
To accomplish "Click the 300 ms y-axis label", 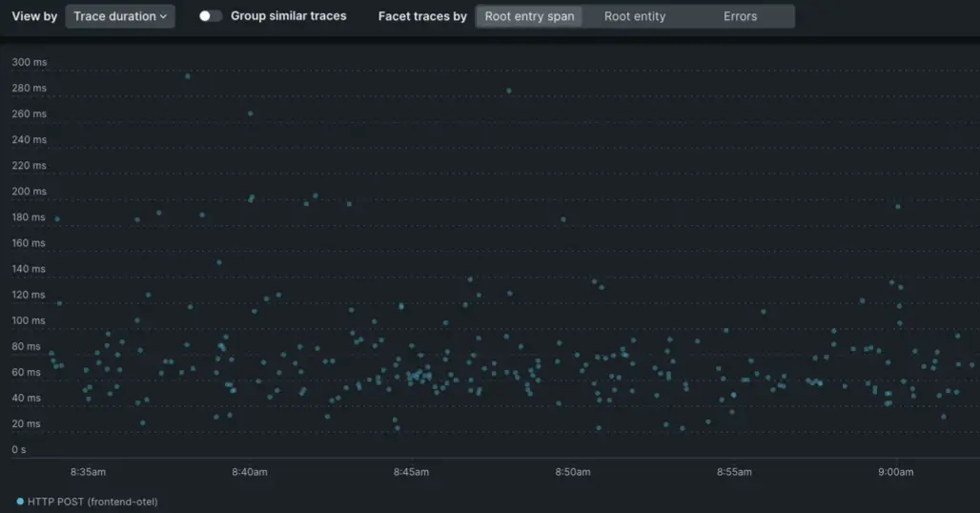I will (29, 63).
